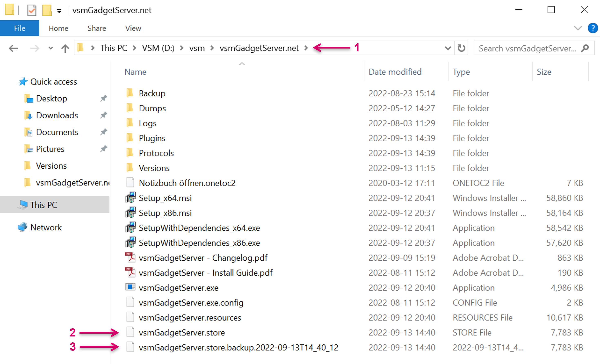Open the address bar history dropdown
Screen dimensions: 600x364
tap(448, 48)
